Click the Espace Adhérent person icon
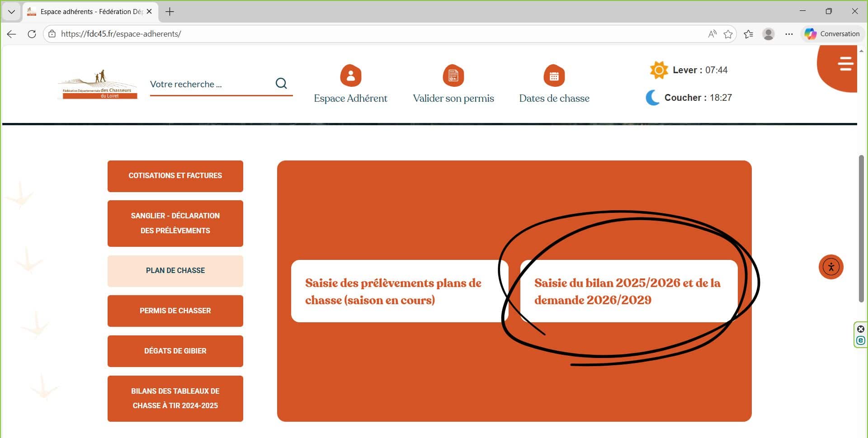This screenshot has width=868, height=438. point(350,75)
